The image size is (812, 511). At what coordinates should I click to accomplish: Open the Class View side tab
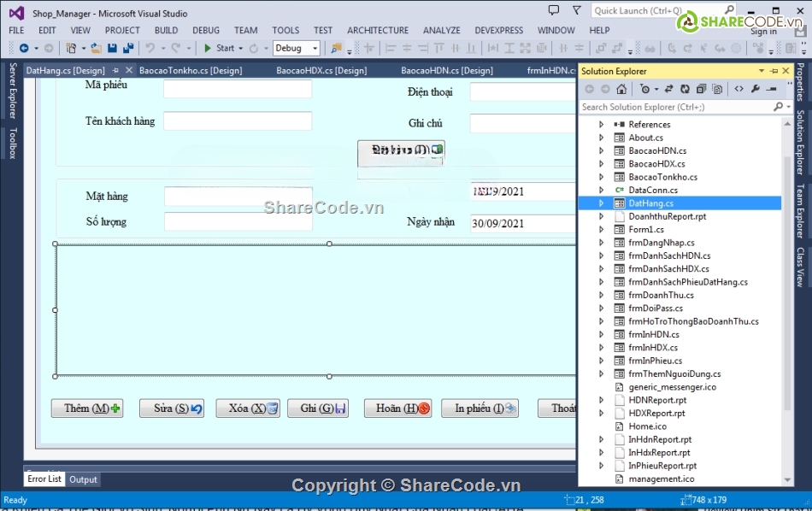pos(801,267)
